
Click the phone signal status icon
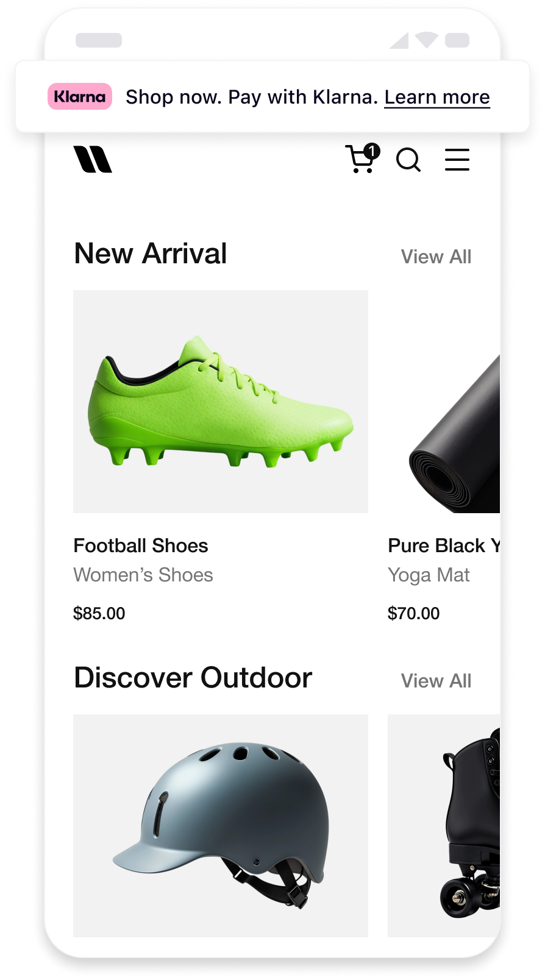click(399, 40)
